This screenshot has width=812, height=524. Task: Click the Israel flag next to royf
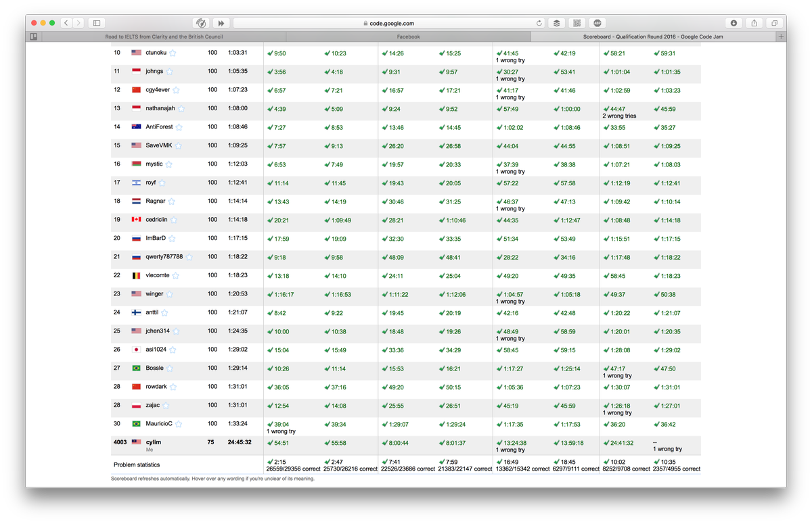point(136,183)
